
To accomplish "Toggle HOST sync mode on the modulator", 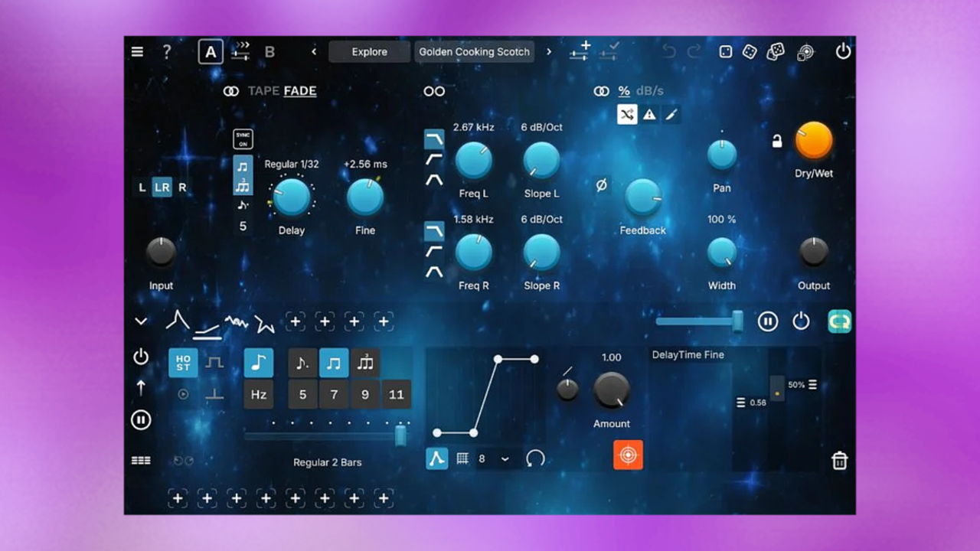I will click(181, 363).
